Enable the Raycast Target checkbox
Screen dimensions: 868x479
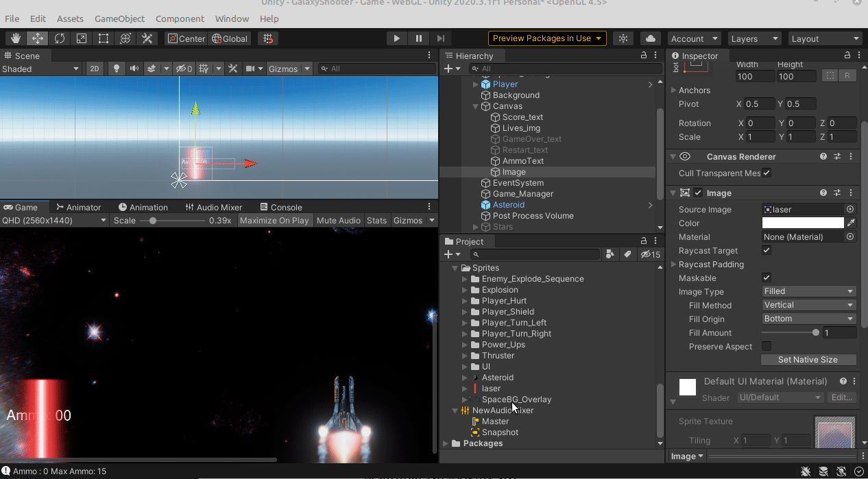pos(767,251)
